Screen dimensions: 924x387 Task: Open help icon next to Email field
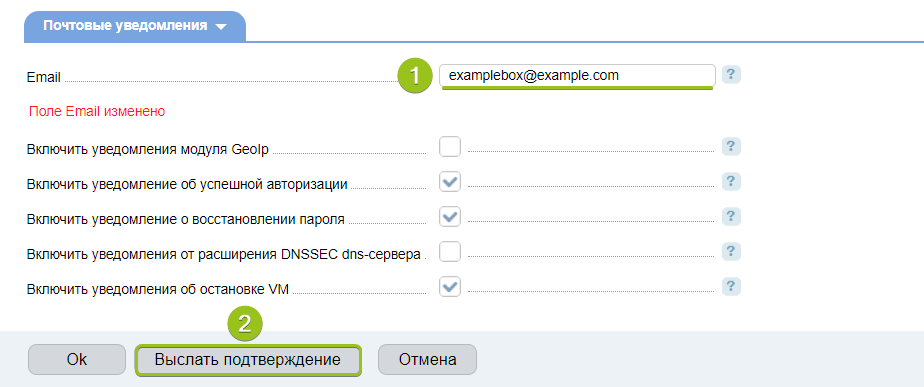731,75
